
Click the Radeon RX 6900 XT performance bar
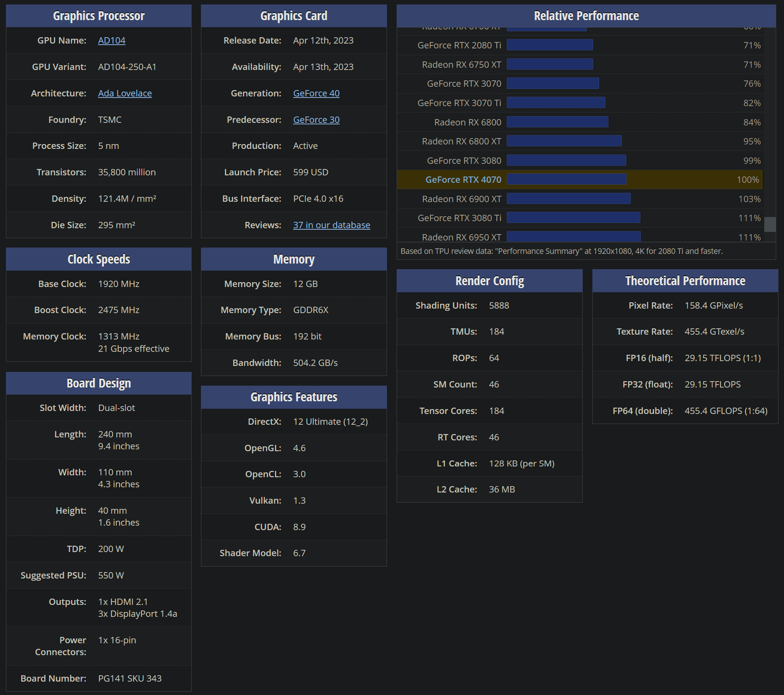point(569,199)
